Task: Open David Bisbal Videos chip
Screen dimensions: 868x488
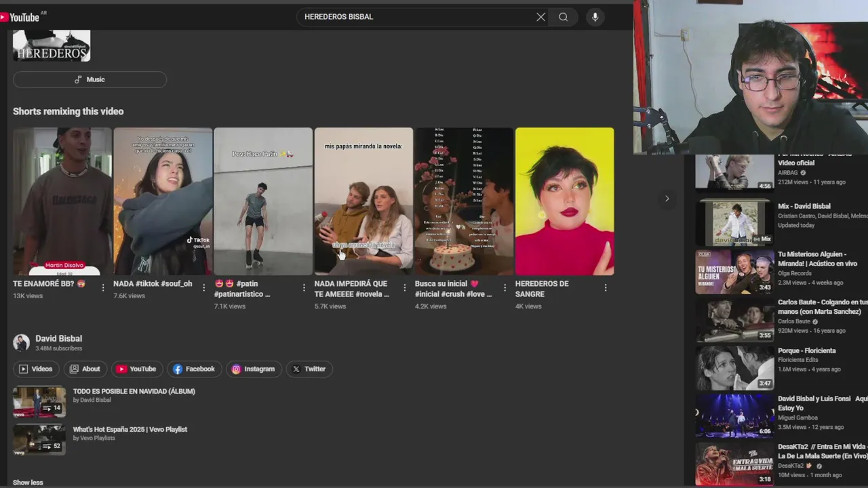Action: [36, 369]
